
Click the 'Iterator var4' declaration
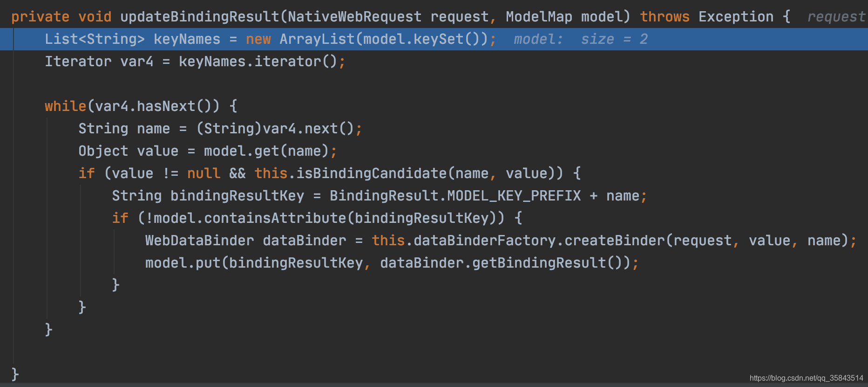pos(99,62)
